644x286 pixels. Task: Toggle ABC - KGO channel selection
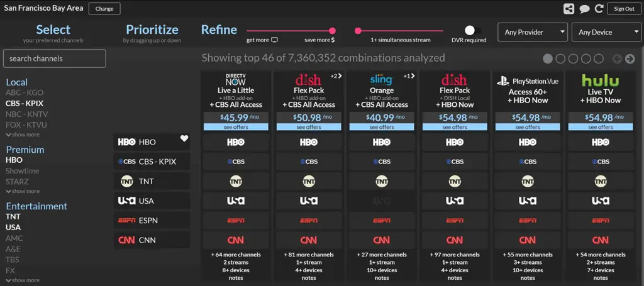pos(25,93)
